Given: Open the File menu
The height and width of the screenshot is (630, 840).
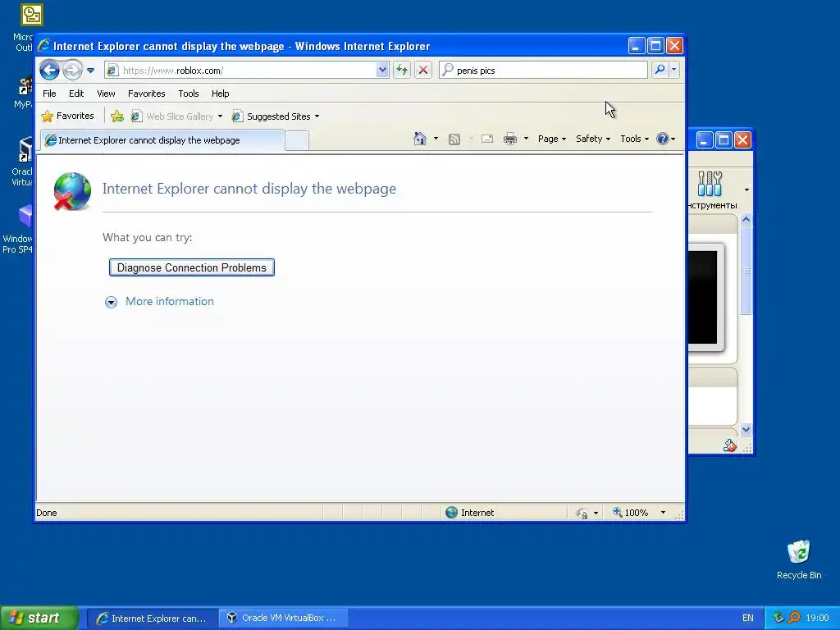Looking at the screenshot, I should pyautogui.click(x=49, y=94).
